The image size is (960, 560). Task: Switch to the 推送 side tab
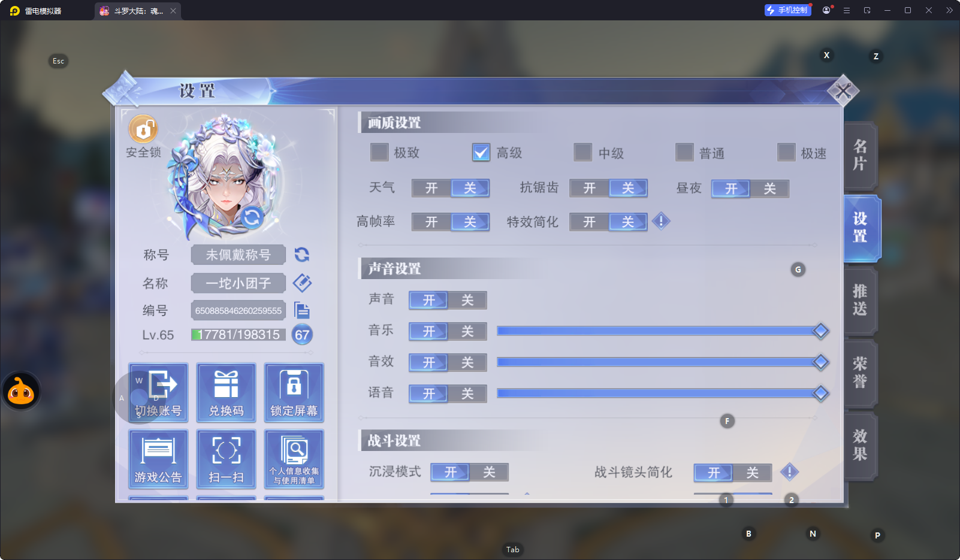click(861, 301)
